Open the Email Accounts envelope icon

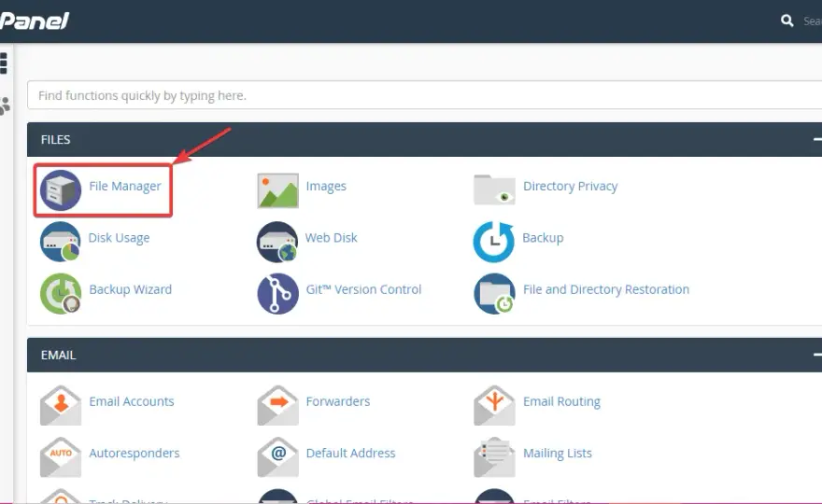(61, 405)
